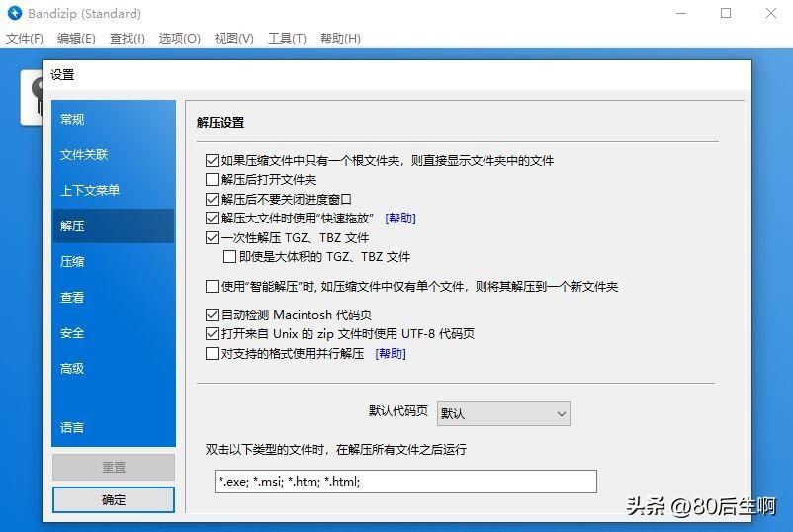Close the Bandizip window
Screen dimensions: 793x532
click(770, 13)
